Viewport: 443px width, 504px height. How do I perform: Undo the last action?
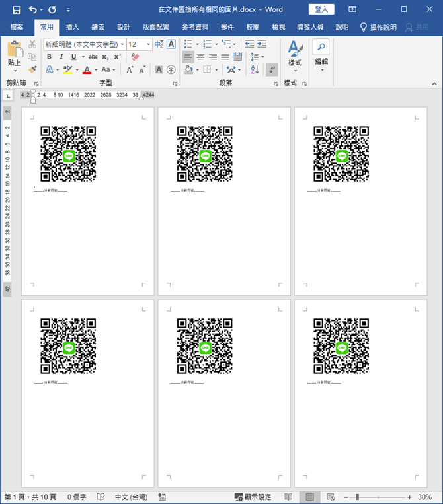[32, 10]
